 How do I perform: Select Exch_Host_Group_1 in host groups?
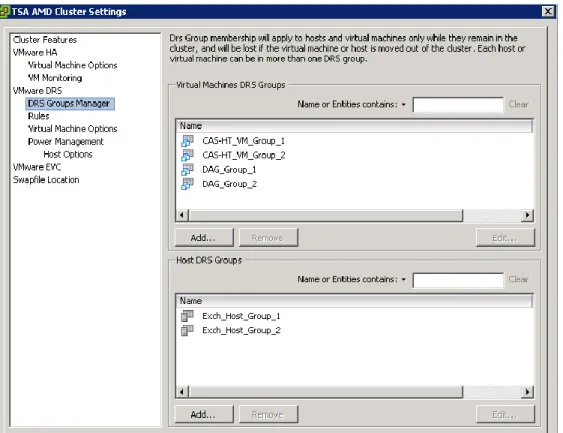241,316
